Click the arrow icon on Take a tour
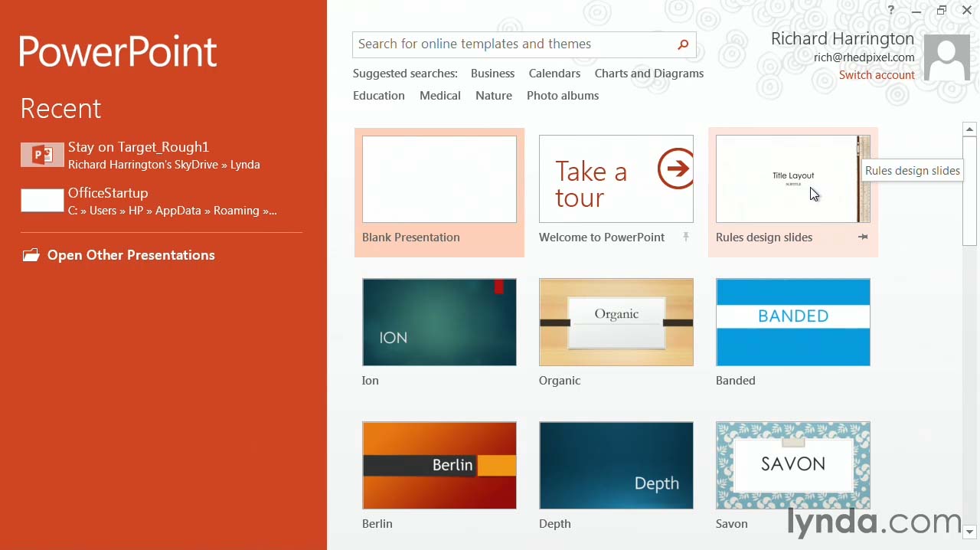Screen dimensions: 980x550 (x=675, y=170)
